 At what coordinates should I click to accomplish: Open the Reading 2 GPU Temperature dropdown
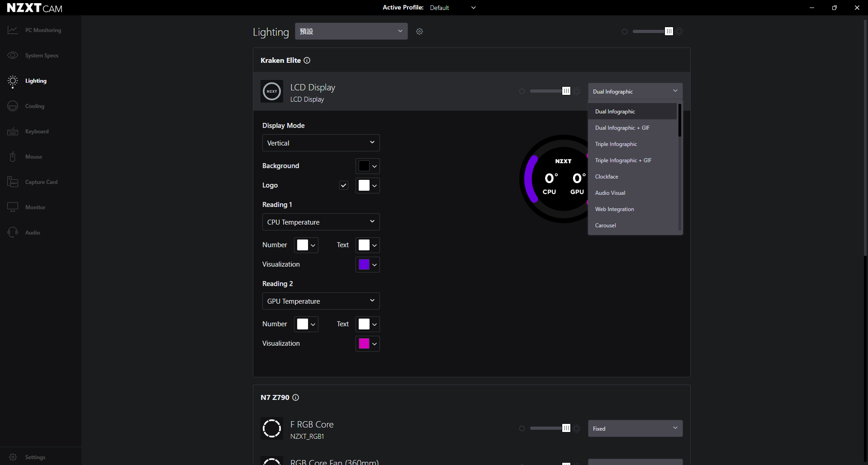click(x=321, y=301)
